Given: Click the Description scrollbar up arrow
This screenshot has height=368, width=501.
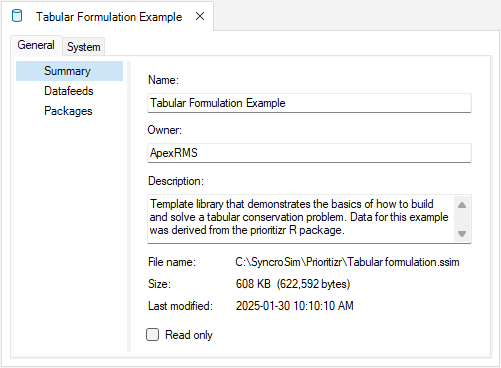Looking at the screenshot, I should tap(462, 205).
